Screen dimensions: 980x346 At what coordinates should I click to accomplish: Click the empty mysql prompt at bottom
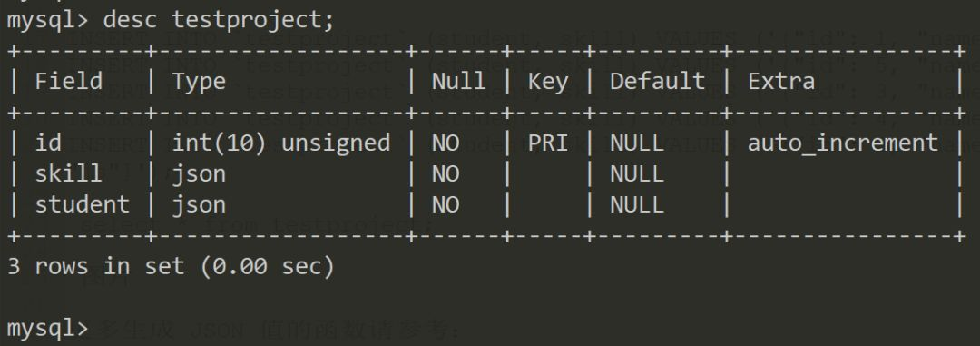[48, 329]
